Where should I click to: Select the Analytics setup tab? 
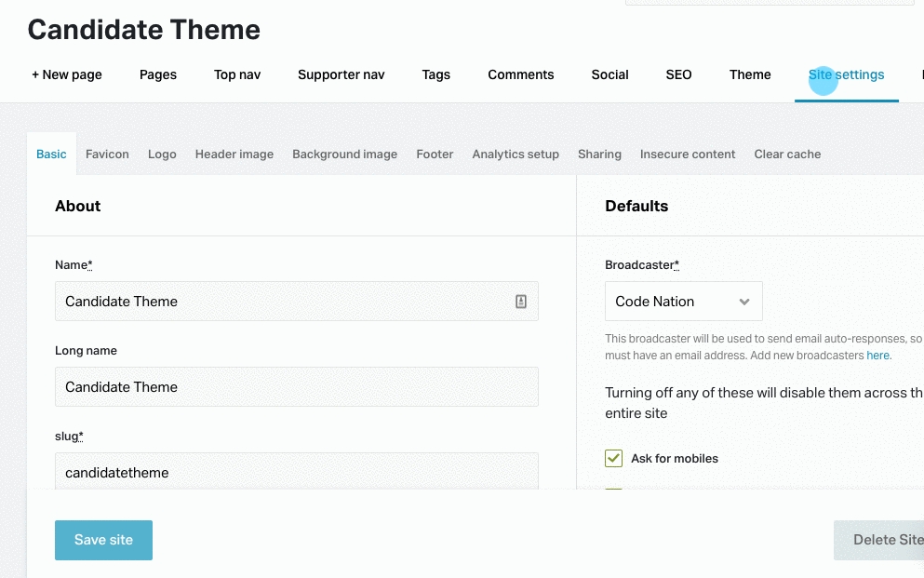(x=516, y=155)
